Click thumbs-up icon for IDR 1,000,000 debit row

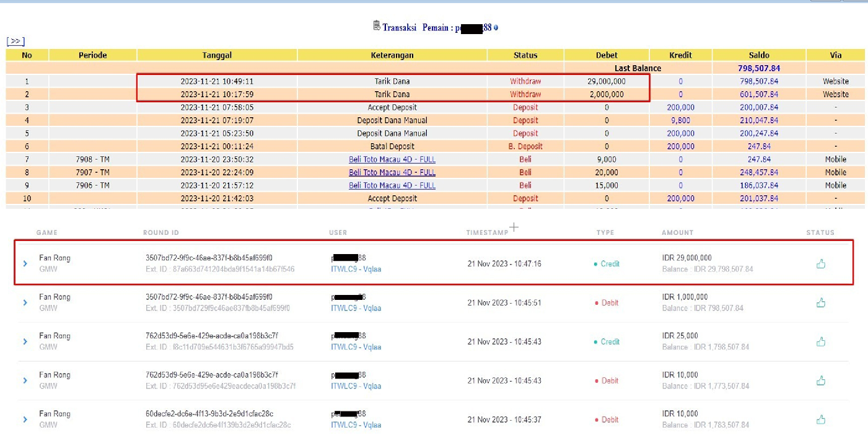(821, 303)
